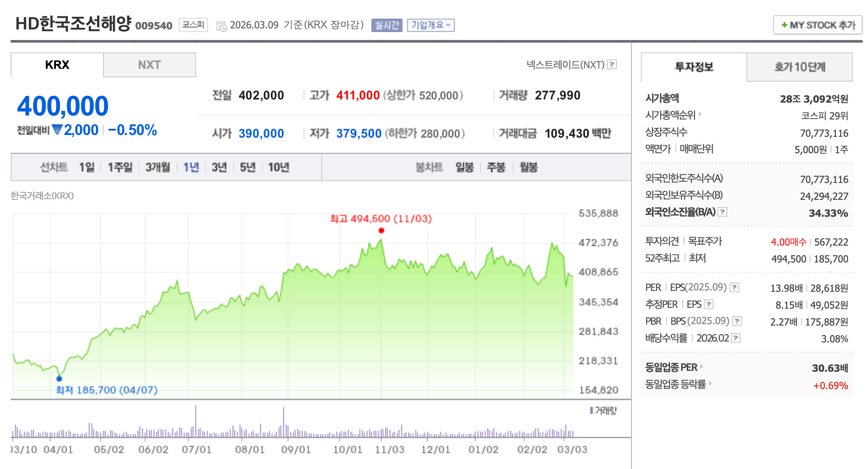
Task: Click the 외국인소진율 value 34.33%
Action: [829, 213]
